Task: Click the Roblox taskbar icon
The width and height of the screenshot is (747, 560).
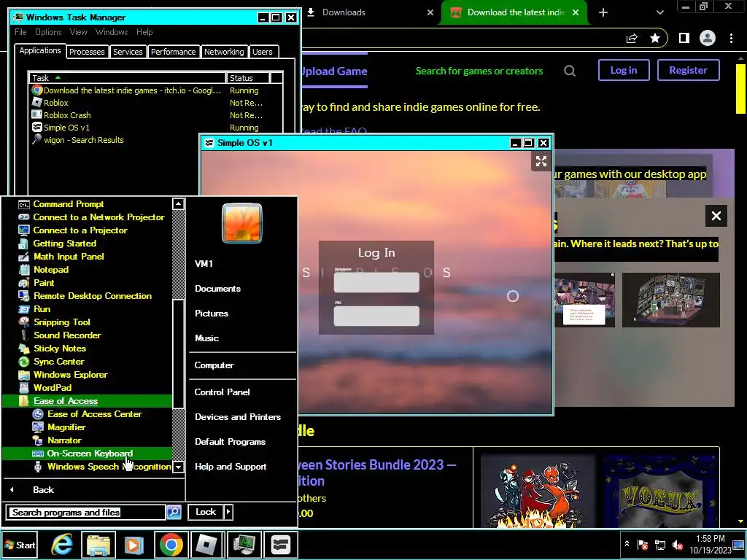Action: [208, 544]
